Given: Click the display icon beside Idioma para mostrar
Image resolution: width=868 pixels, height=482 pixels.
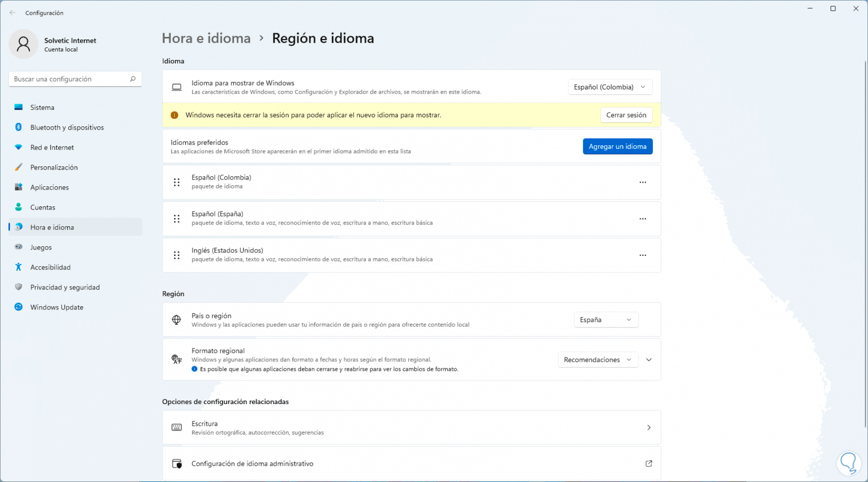Looking at the screenshot, I should point(177,87).
